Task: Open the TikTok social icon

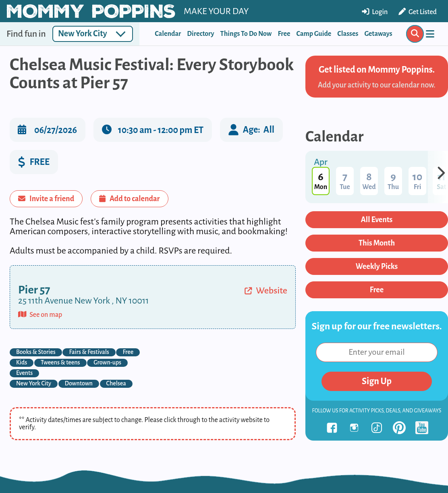Action: click(377, 428)
